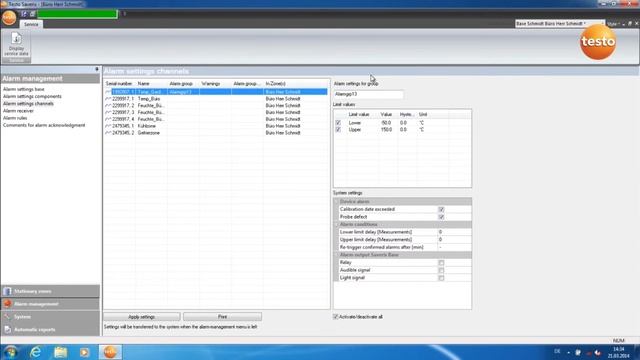Toggle the Lower limit value checkbox
This screenshot has height=360, width=640.
point(338,122)
